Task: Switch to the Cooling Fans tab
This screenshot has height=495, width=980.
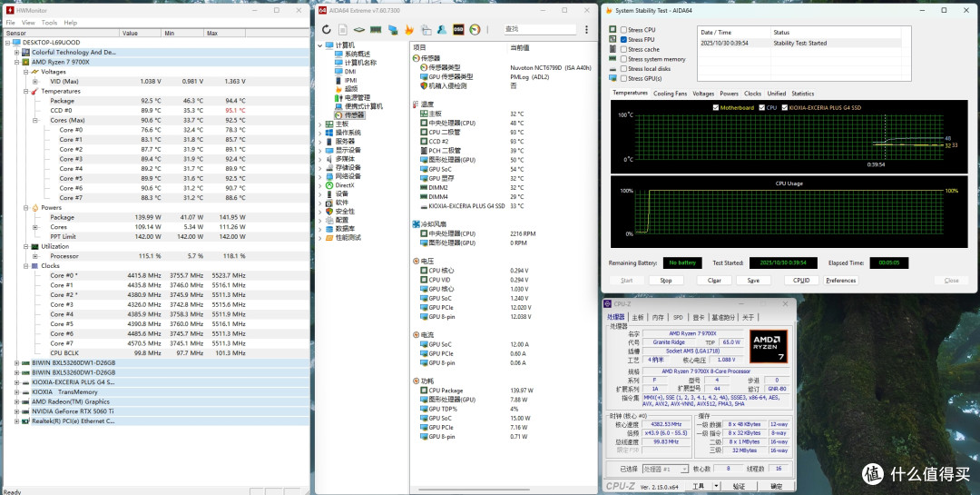Action: click(670, 94)
